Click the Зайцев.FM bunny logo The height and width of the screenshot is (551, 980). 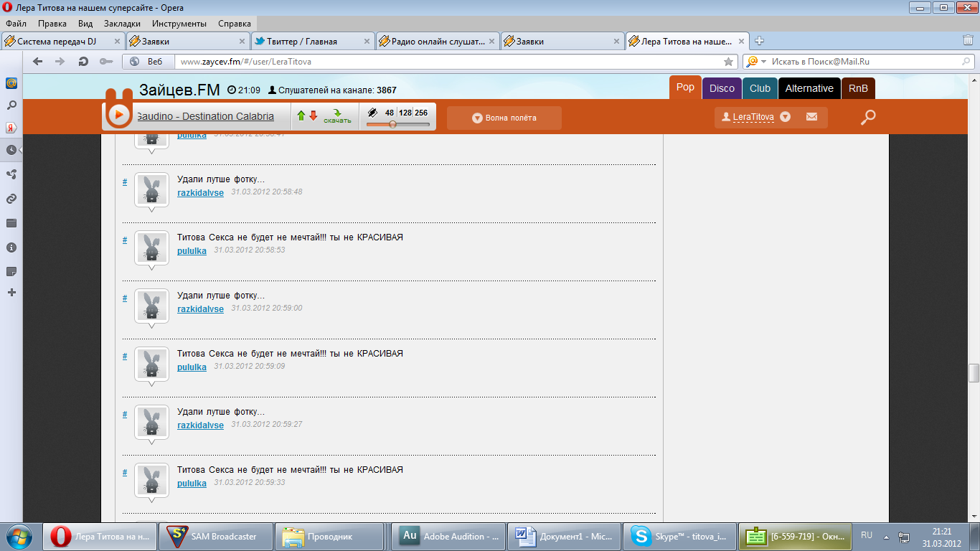[118, 110]
